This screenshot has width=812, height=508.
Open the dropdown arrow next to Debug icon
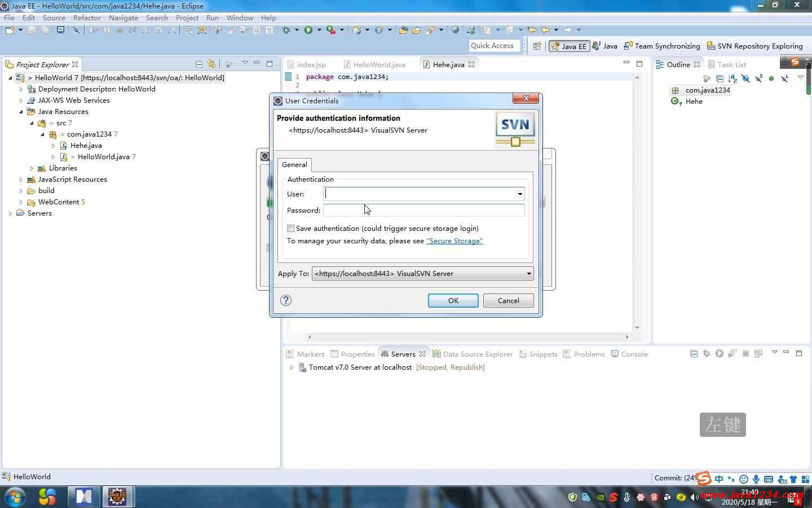click(x=297, y=30)
